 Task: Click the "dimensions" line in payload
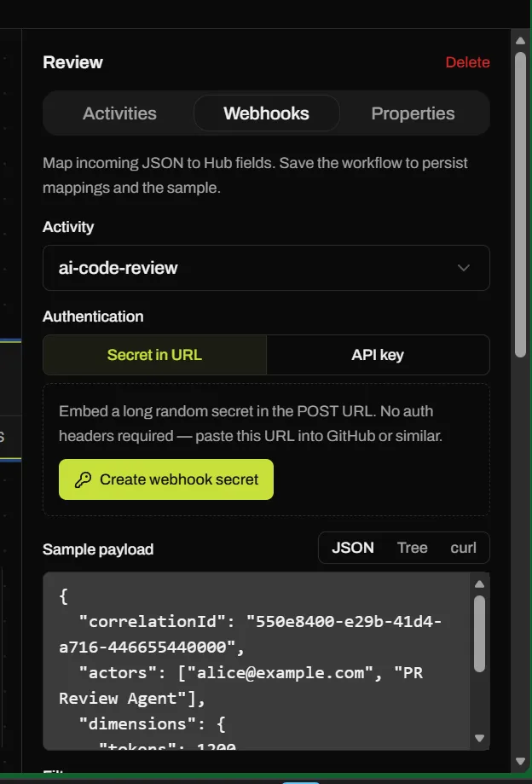click(x=153, y=724)
